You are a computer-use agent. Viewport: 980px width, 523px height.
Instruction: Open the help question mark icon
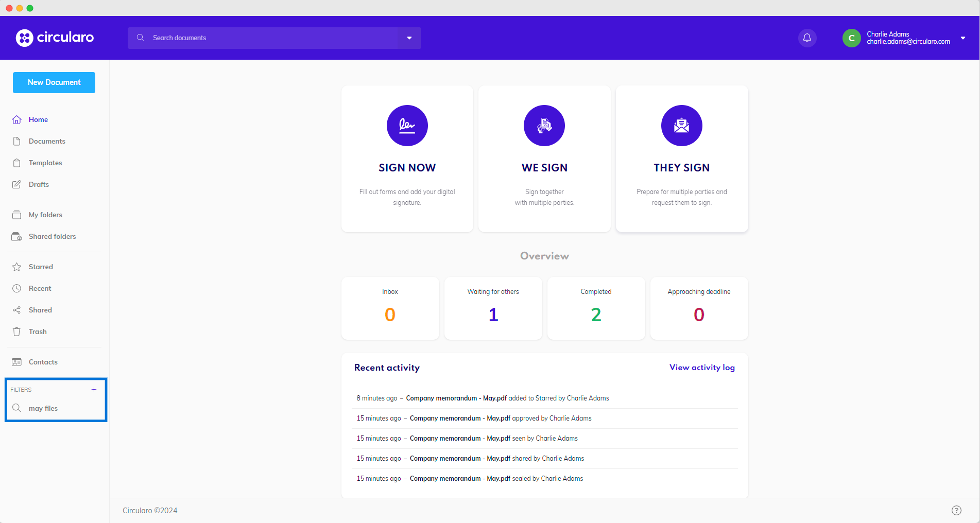click(956, 510)
